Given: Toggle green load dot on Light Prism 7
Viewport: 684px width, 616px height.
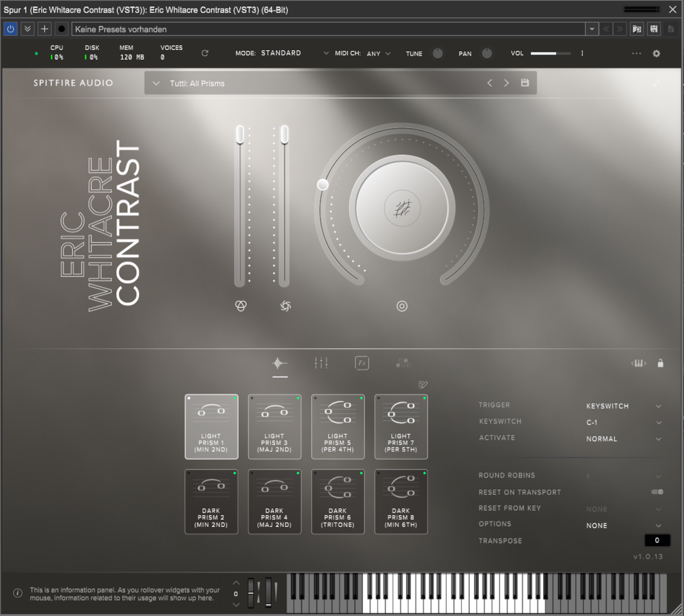Looking at the screenshot, I should click(425, 398).
